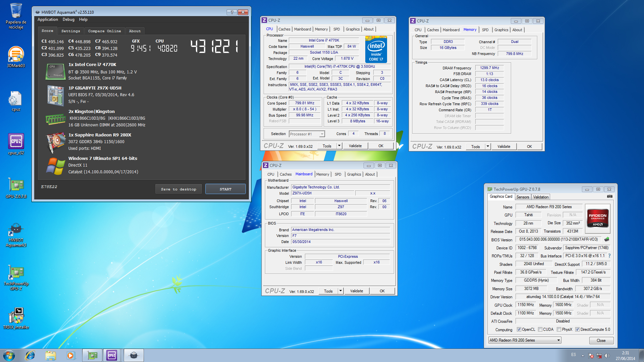Open the Application menu in HWBOT Aquamark
Screen dimensions: 644x362
(48, 19)
